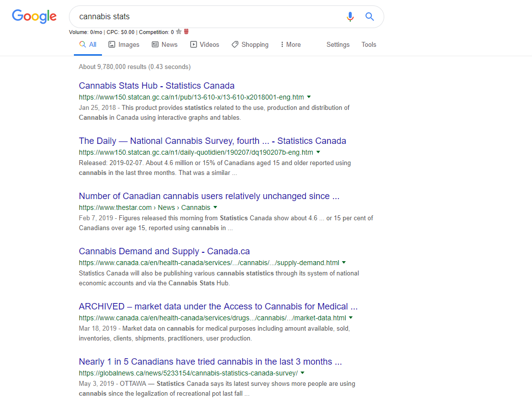The image size is (532, 409).
Task: Click the snippet mentioning national economic accounts
Action: tap(219, 278)
